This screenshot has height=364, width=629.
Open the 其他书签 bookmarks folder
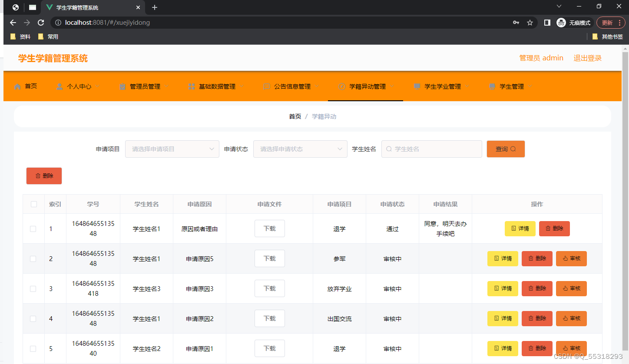[x=608, y=37]
